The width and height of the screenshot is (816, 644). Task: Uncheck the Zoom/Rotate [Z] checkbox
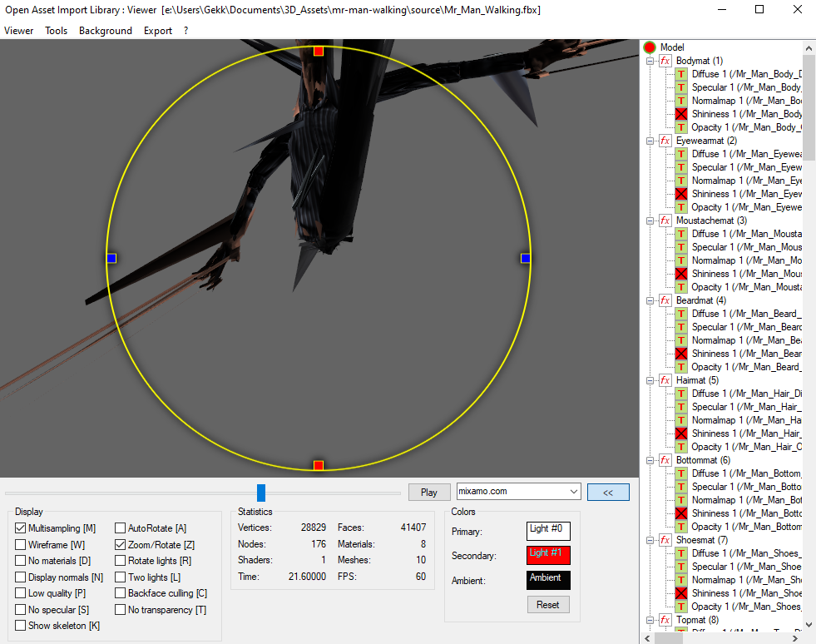(121, 544)
